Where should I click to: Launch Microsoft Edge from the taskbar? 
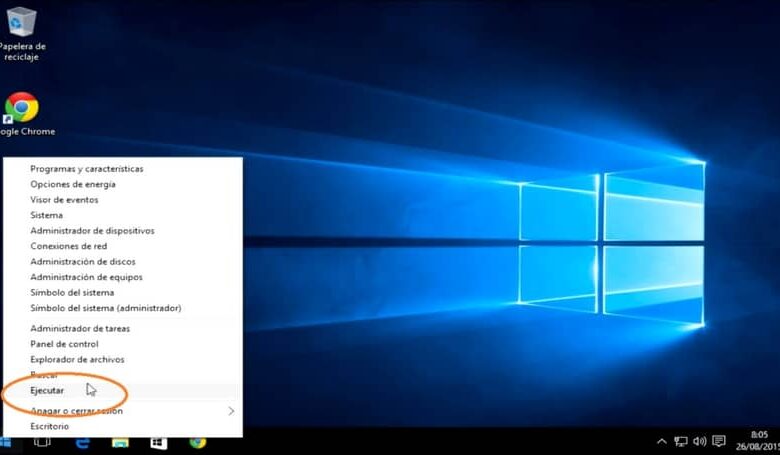pyautogui.click(x=83, y=442)
